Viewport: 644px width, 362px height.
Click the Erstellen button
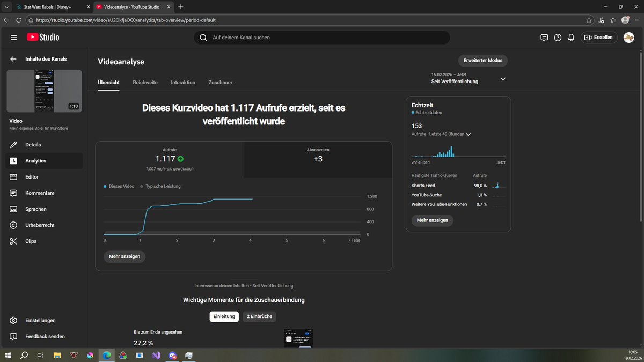(598, 38)
